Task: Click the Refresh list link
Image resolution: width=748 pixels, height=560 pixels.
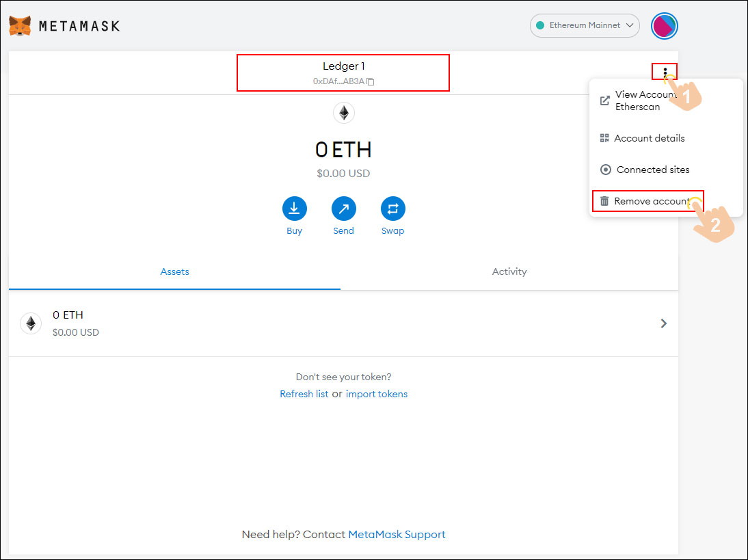Action: click(x=304, y=394)
